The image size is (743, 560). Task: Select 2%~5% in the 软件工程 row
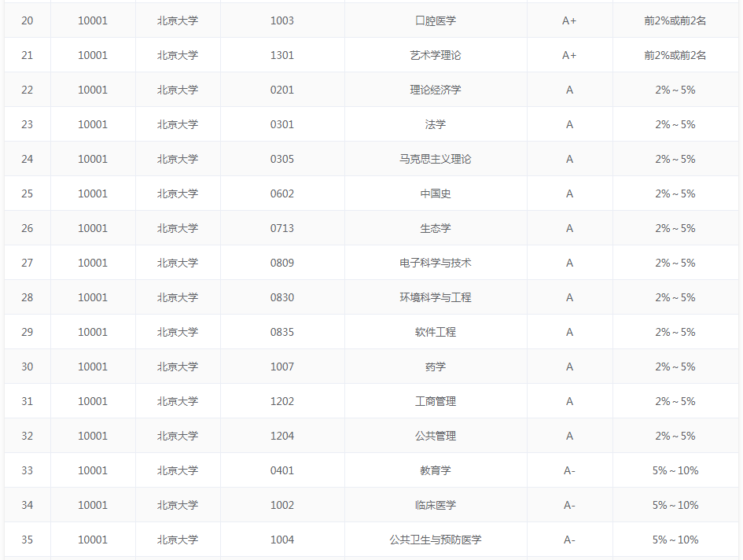pos(675,333)
